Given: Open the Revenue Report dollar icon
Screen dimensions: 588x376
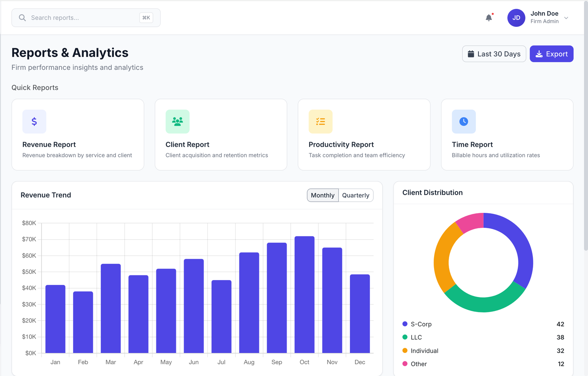Looking at the screenshot, I should pos(34,121).
